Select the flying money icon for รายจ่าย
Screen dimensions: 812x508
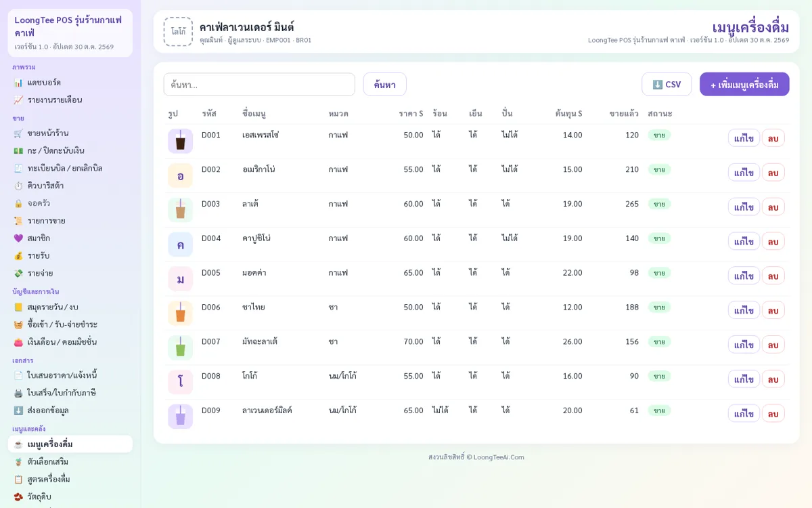18,273
